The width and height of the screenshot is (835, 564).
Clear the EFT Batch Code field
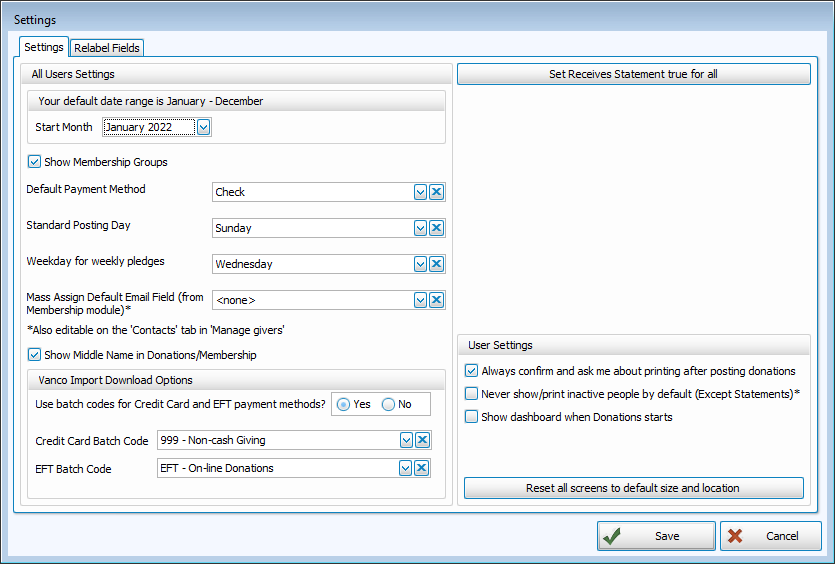(x=422, y=468)
